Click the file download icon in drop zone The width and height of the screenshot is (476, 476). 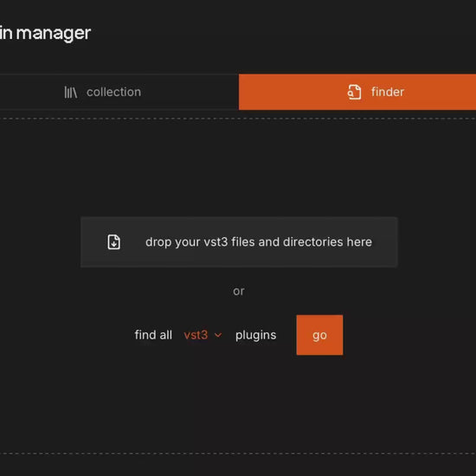114,242
